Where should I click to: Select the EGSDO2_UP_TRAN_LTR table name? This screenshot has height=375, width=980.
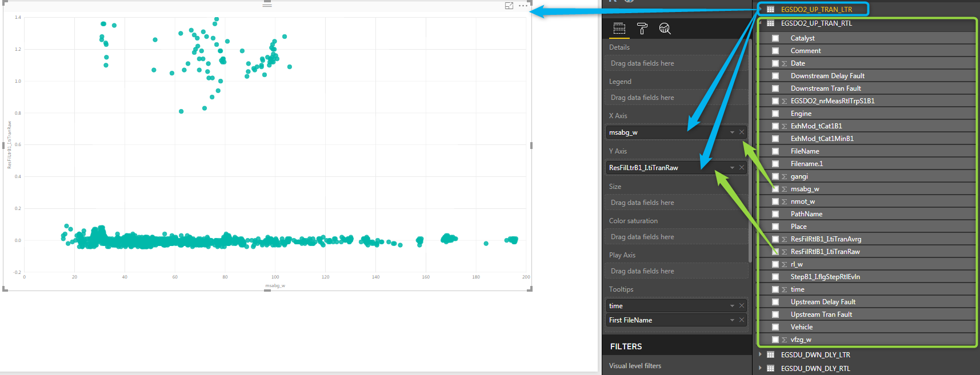817,10
